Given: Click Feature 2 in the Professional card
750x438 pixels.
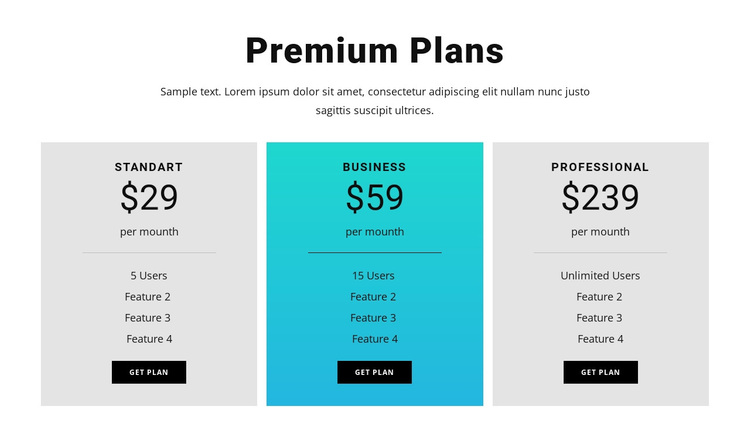Looking at the screenshot, I should [599, 297].
